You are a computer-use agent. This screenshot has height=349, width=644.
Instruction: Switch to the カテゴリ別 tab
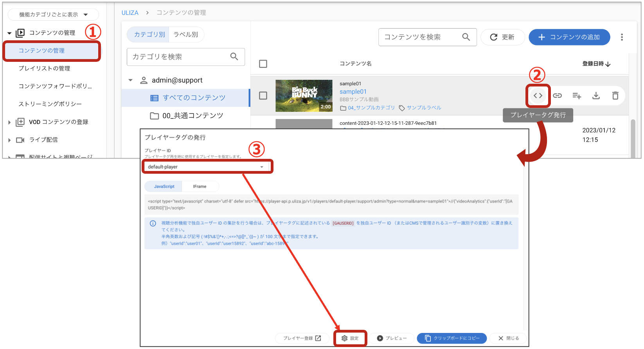[x=149, y=34]
